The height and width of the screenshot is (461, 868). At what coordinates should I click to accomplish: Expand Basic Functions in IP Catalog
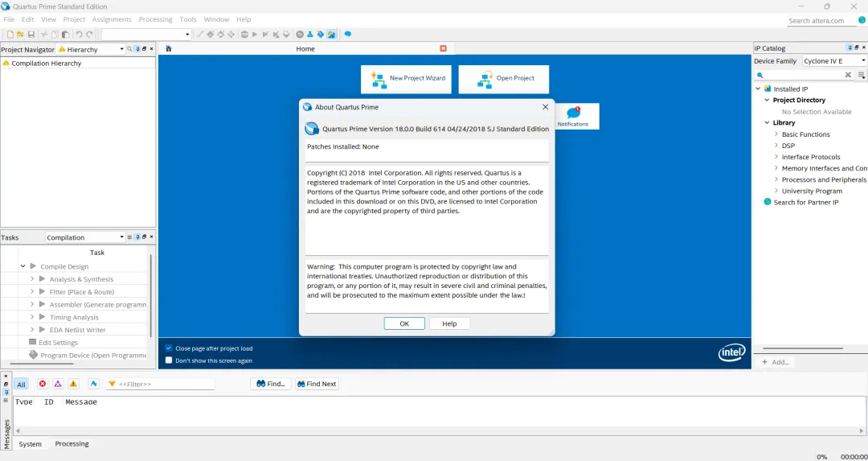tap(776, 134)
